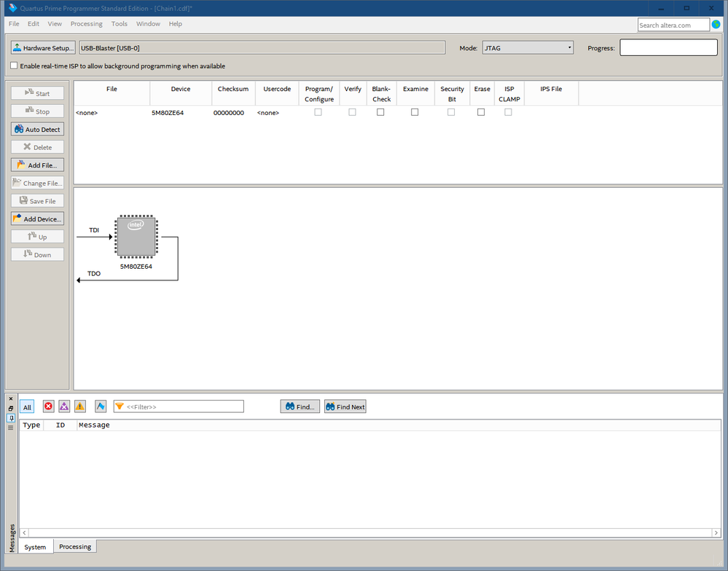Click the Search altera.com field
The width and height of the screenshot is (728, 571).
click(673, 25)
